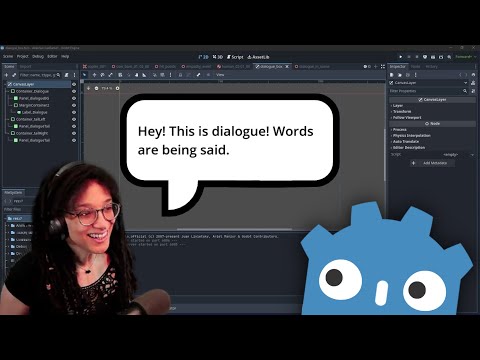480x360 pixels.
Task: Add a new node with plus icon in Scene dock
Action: coord(6,75)
